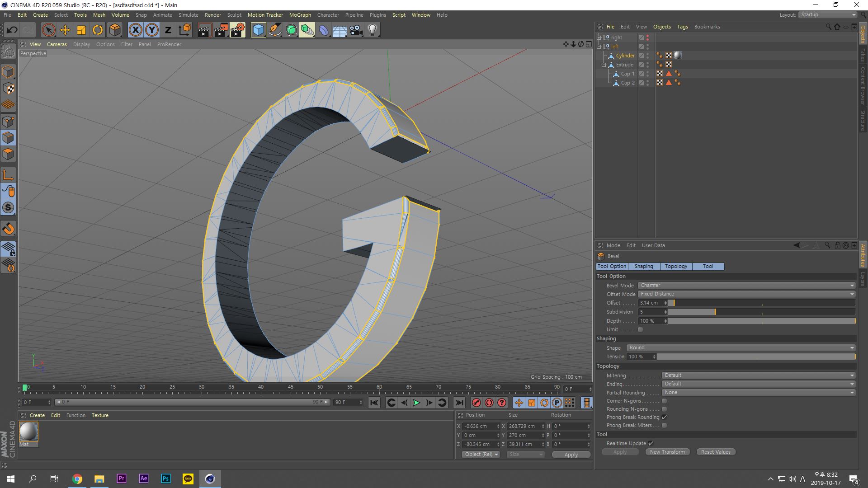Click the New Transform button

(x=667, y=452)
